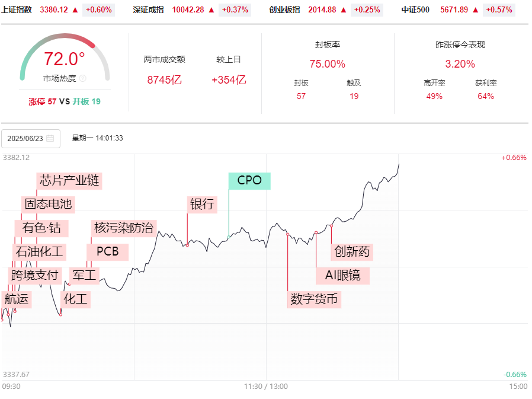Click the 固态电池 sector label

click(48, 204)
